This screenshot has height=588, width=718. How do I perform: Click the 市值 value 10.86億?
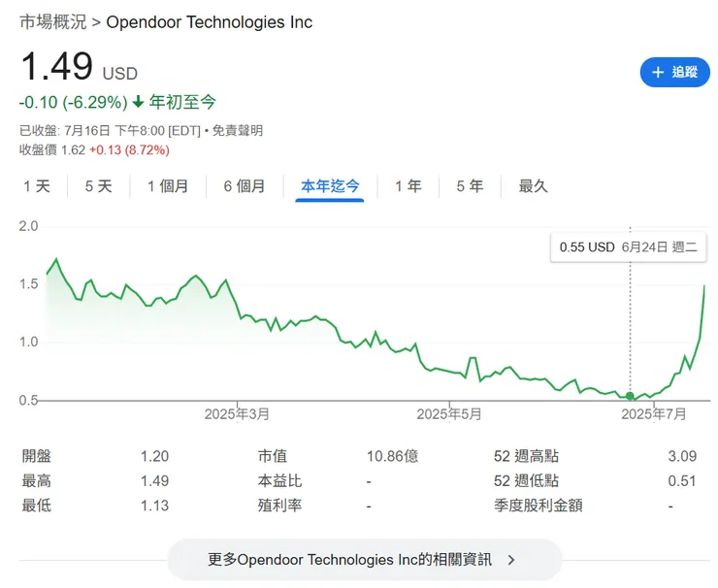click(x=392, y=456)
